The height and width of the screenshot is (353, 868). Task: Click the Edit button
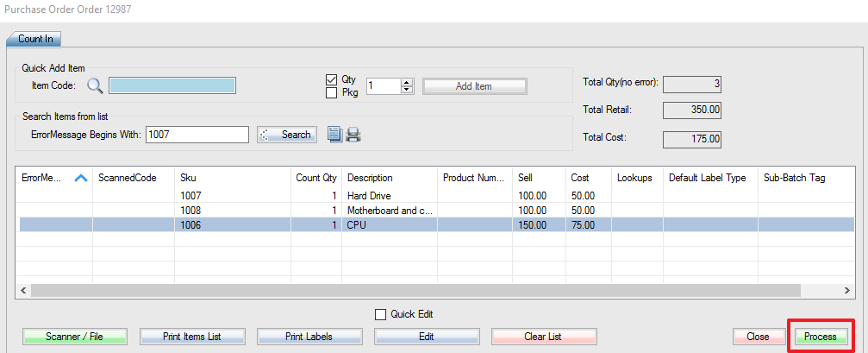[x=427, y=337]
